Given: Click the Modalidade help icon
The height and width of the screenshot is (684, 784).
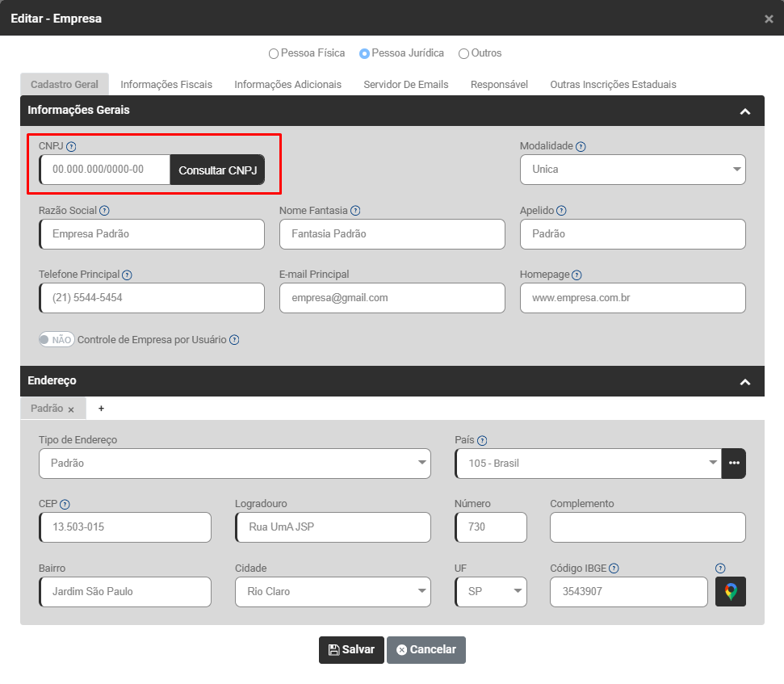Looking at the screenshot, I should [581, 147].
